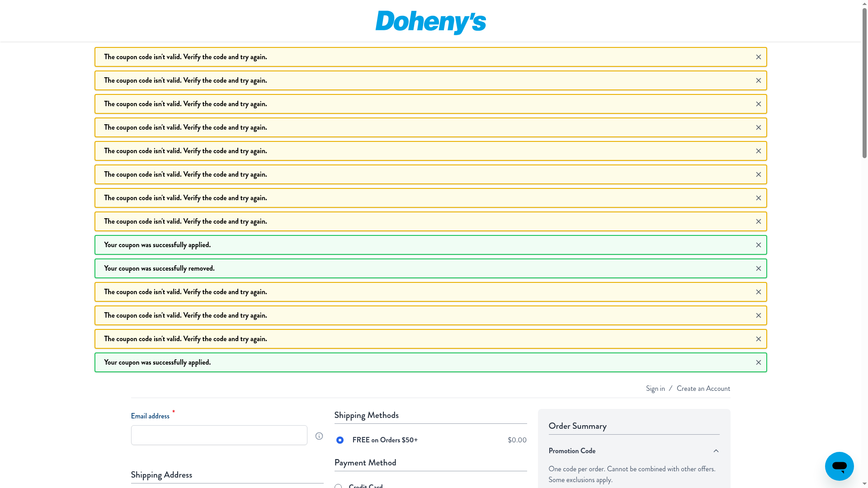Open the chat support bubble
The height and width of the screenshot is (488, 868).
coord(839,466)
